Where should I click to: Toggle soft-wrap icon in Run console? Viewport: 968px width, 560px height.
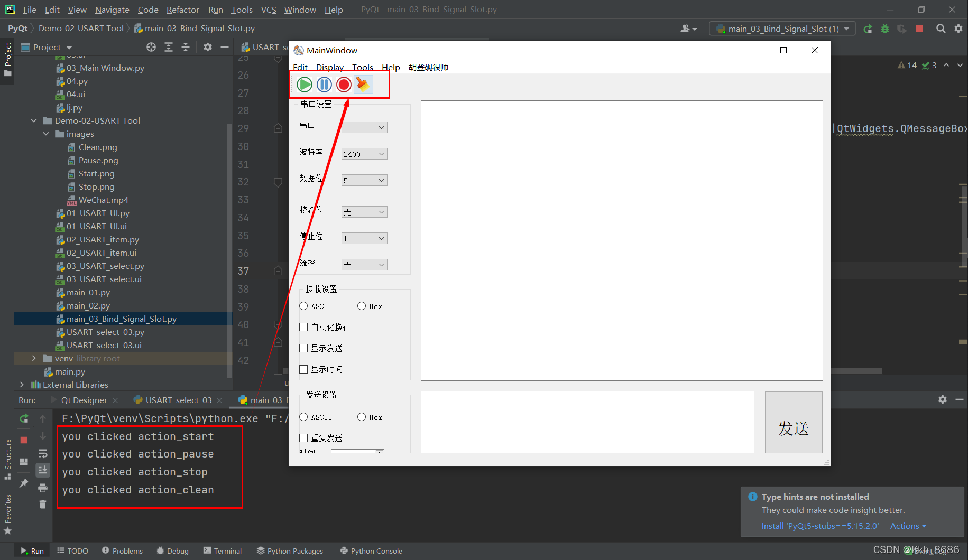tap(43, 453)
